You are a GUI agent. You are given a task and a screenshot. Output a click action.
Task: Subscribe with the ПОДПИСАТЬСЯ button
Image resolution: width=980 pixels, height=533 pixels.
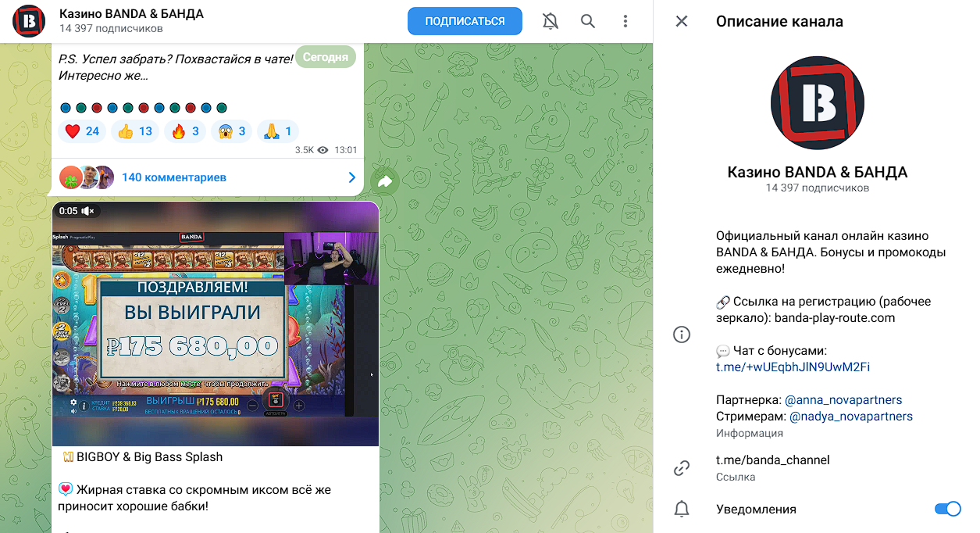465,21
